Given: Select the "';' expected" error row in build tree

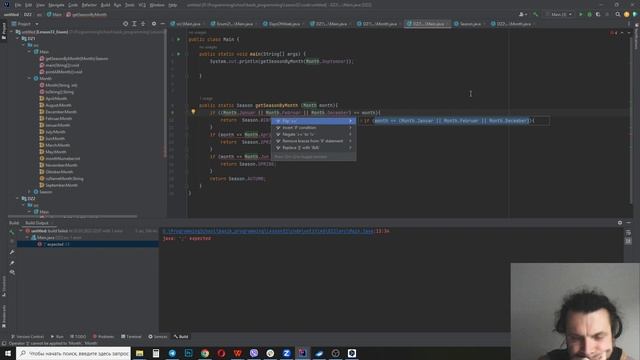Looking at the screenshot, I should (87, 244).
